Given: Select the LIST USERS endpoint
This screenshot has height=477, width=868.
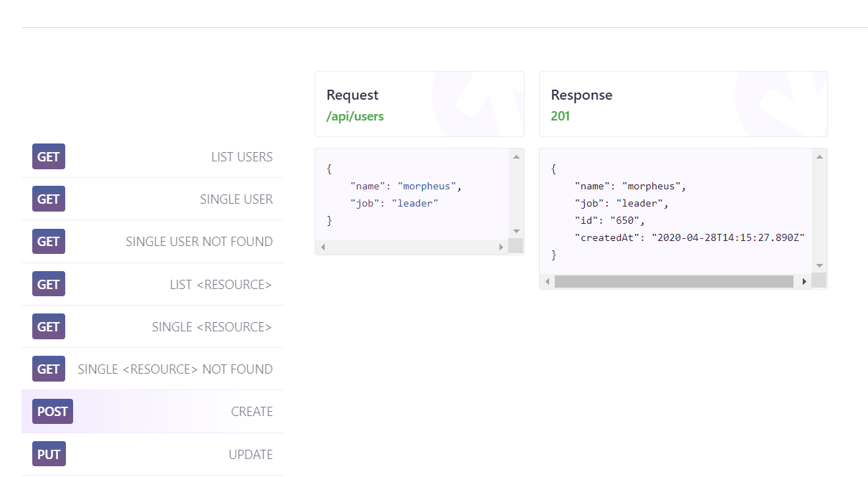Looking at the screenshot, I should (242, 156).
